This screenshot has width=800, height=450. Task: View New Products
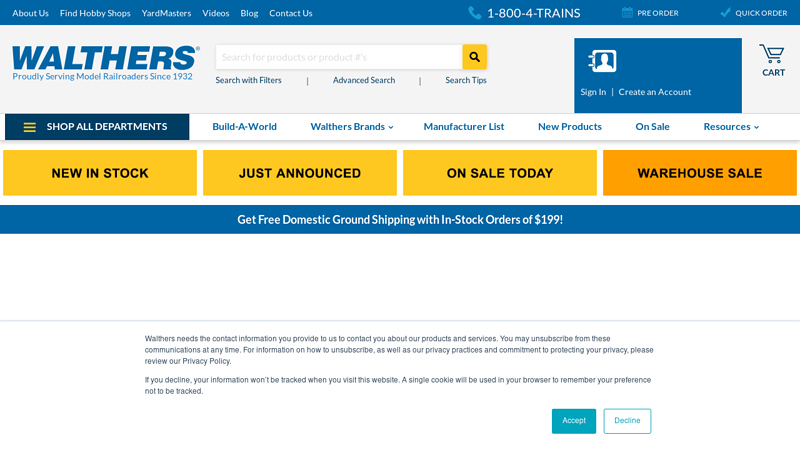(570, 127)
